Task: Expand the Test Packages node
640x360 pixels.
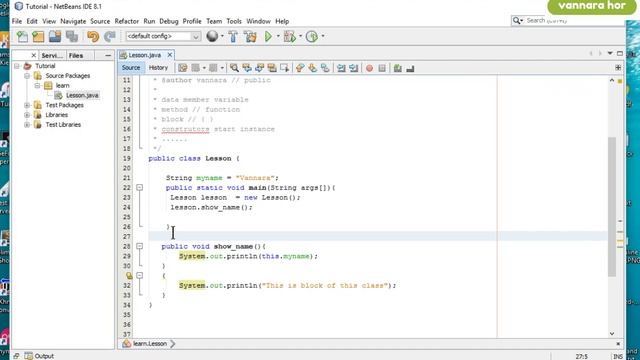Action: pyautogui.click(x=27, y=105)
